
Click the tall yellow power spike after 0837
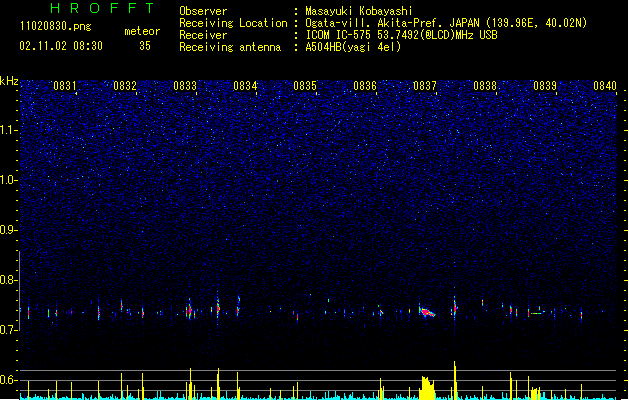455,380
